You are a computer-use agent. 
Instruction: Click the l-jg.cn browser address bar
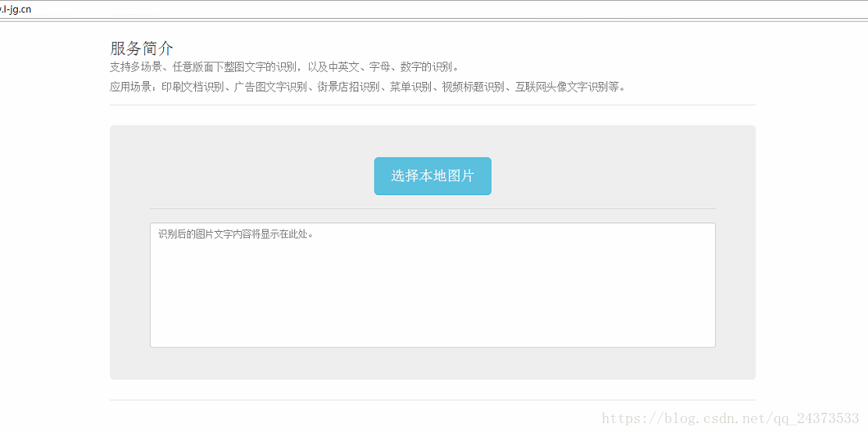click(x=434, y=10)
